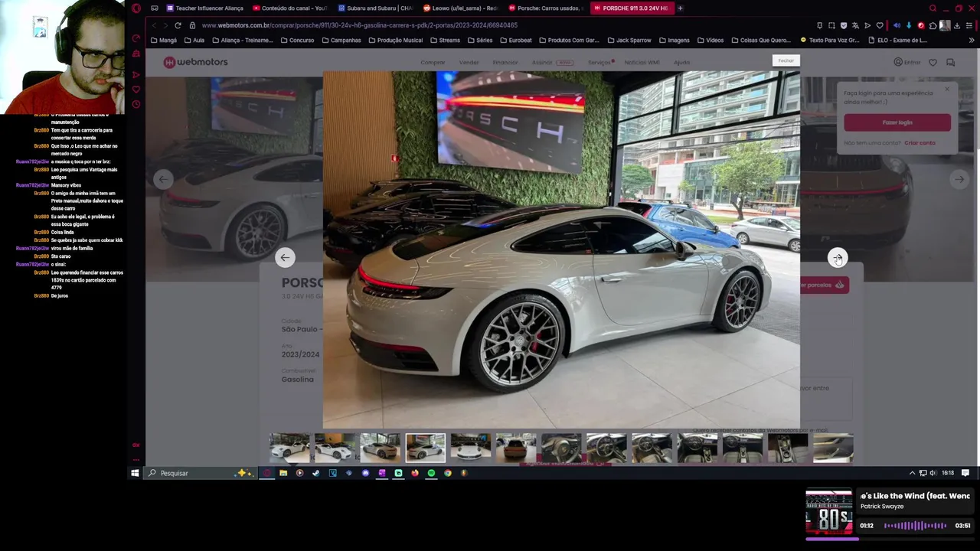Open the Comprar menu on webmotors
This screenshot has height=551, width=980.
coord(433,62)
